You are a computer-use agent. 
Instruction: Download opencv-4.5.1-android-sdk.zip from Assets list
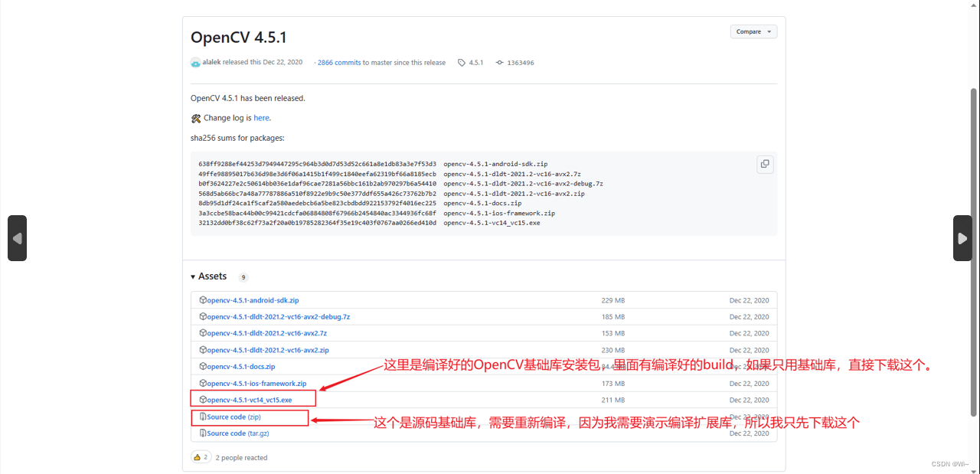coord(253,300)
